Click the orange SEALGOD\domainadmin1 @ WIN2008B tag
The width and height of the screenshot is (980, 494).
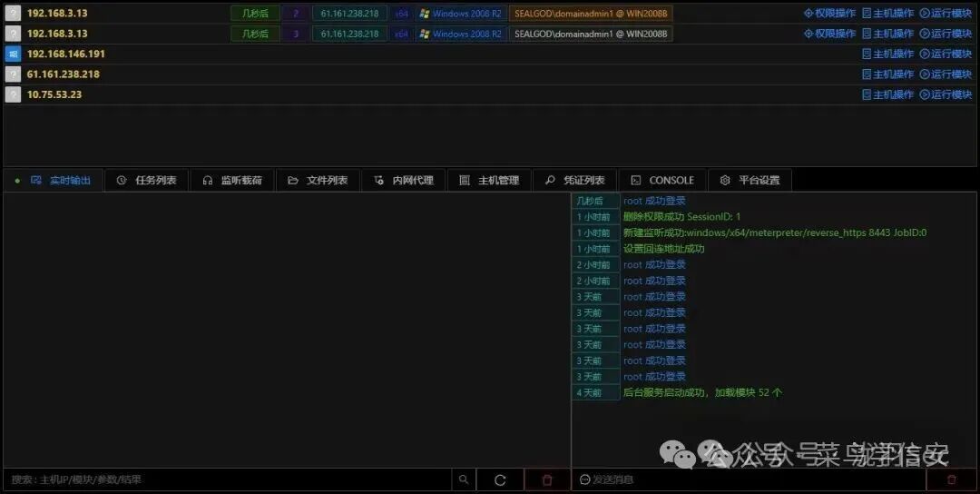pyautogui.click(x=591, y=13)
